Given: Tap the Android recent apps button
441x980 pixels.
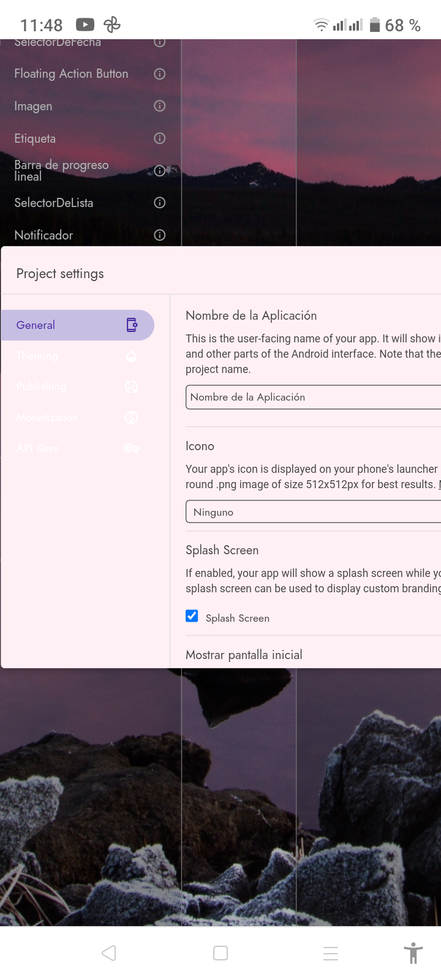Looking at the screenshot, I should [x=331, y=953].
